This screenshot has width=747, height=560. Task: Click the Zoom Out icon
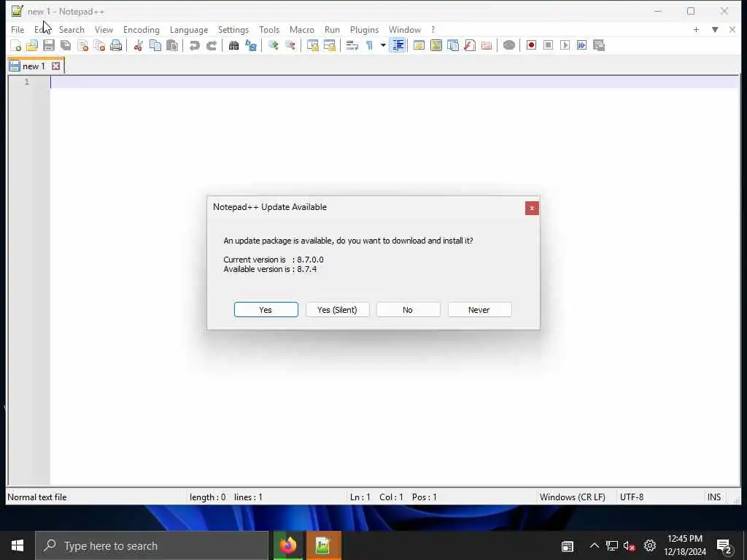point(290,45)
